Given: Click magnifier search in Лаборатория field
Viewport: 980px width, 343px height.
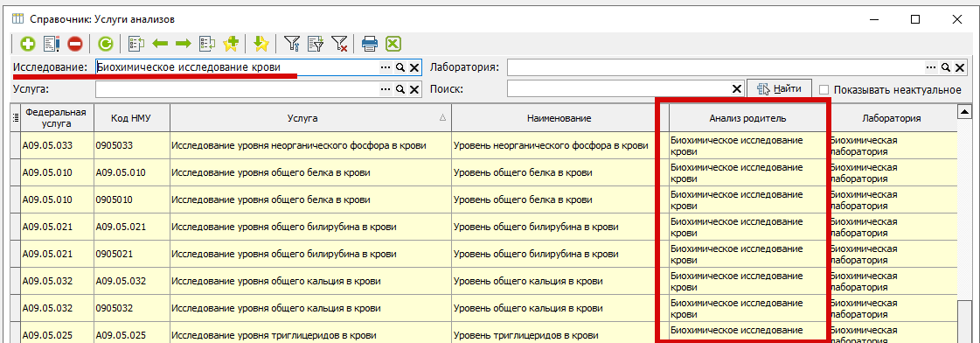Looking at the screenshot, I should click(x=946, y=67).
